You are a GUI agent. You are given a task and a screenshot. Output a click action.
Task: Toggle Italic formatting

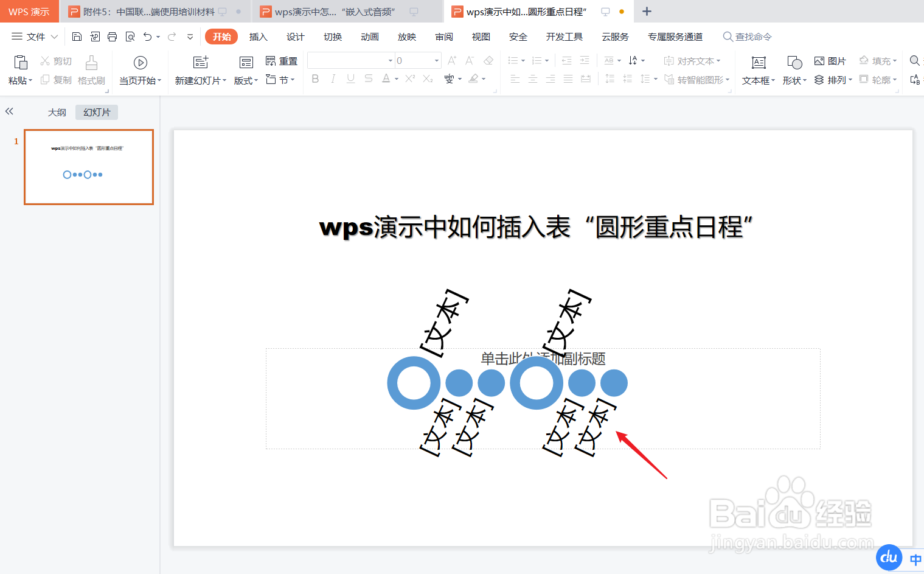pyautogui.click(x=333, y=79)
